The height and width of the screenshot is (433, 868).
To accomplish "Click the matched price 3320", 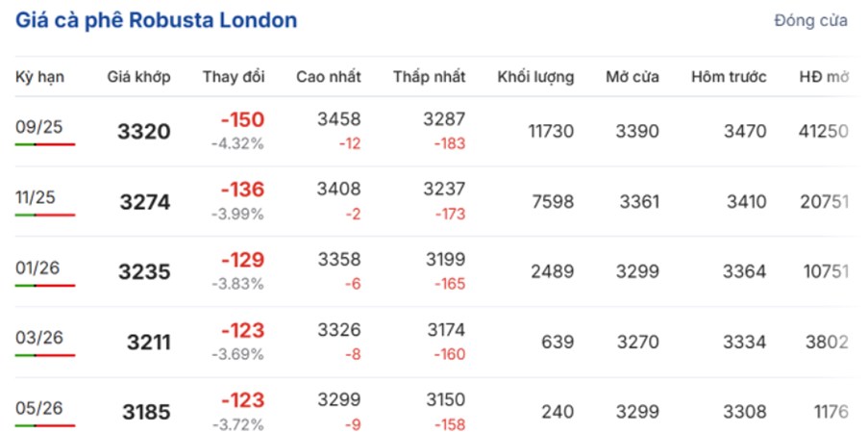I will [144, 132].
